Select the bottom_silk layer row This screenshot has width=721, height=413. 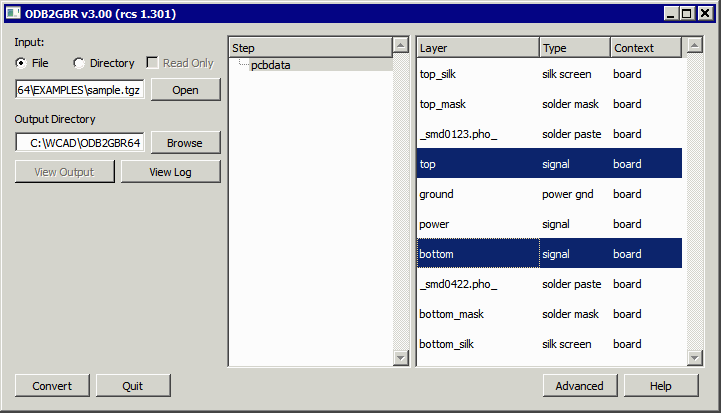click(549, 344)
